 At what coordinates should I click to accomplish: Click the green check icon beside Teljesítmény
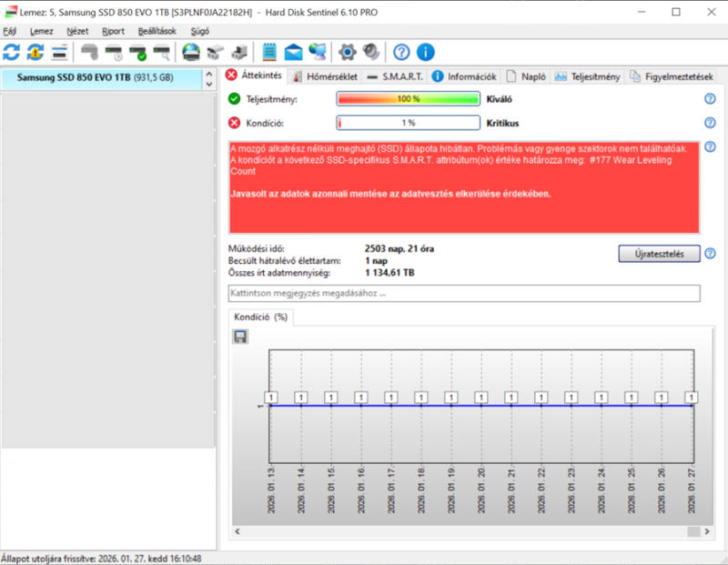click(235, 98)
